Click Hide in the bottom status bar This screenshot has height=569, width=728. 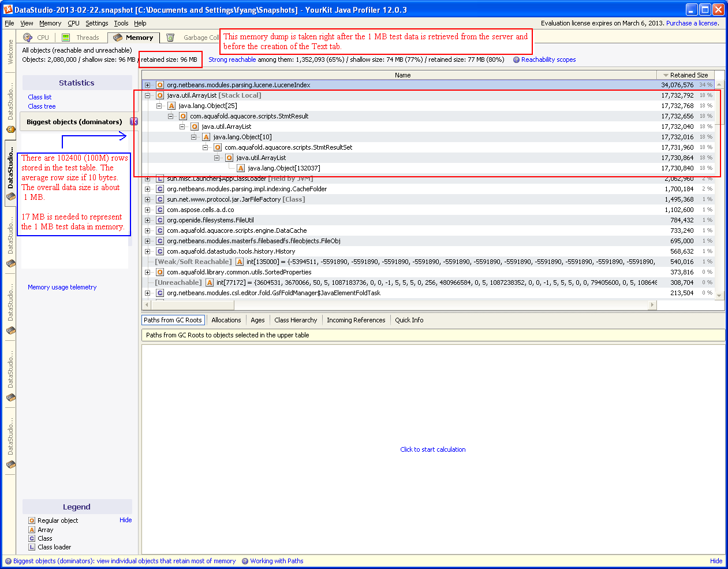click(716, 561)
